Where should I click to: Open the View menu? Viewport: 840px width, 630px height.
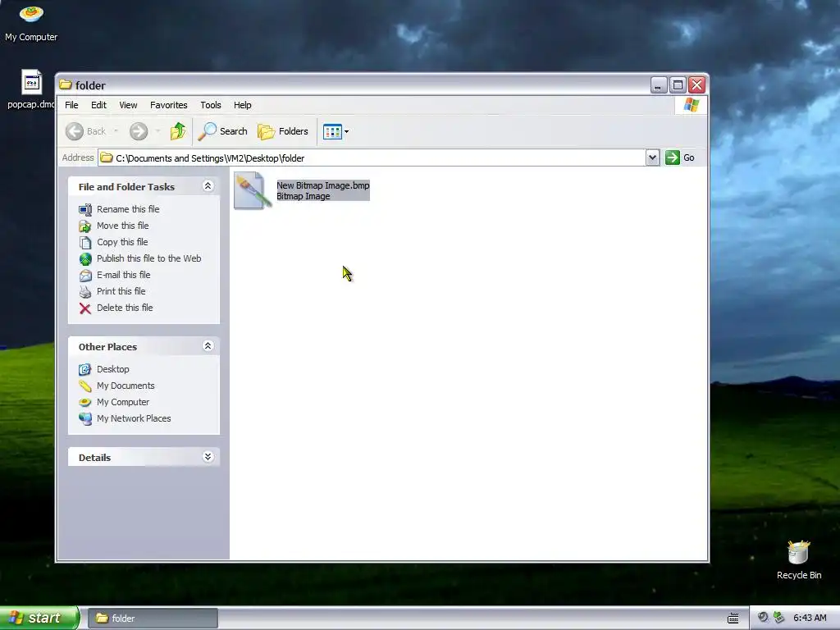(128, 105)
